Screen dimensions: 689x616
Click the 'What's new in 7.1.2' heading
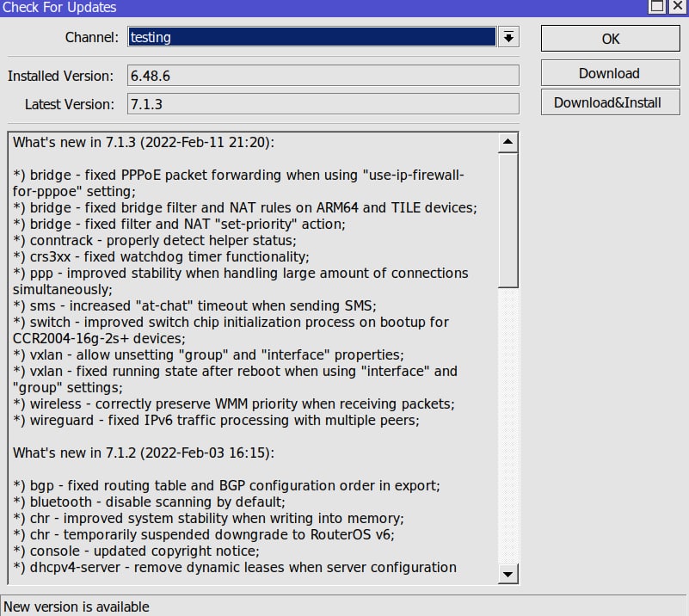coord(144,453)
